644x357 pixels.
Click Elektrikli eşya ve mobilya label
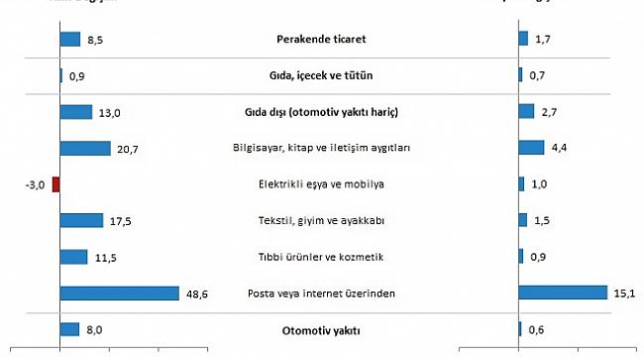pyautogui.click(x=321, y=184)
